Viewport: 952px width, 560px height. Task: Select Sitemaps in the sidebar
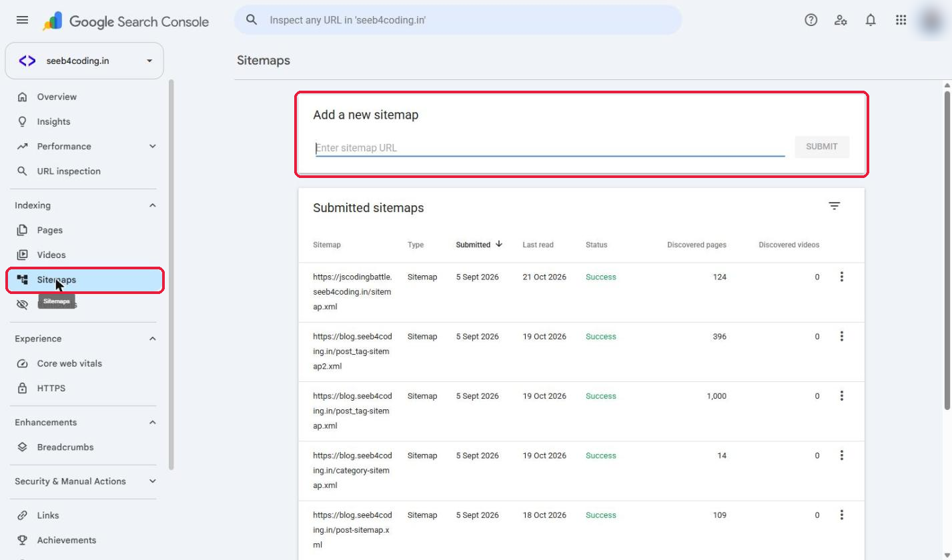pyautogui.click(x=85, y=280)
